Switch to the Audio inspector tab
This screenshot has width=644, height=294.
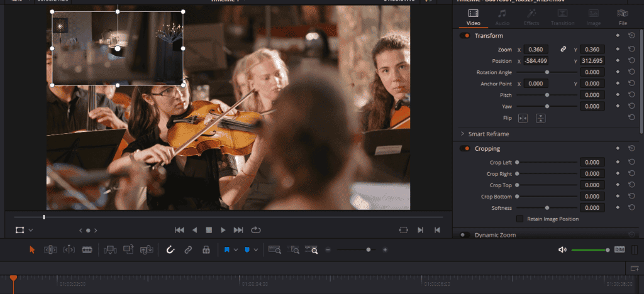502,18
